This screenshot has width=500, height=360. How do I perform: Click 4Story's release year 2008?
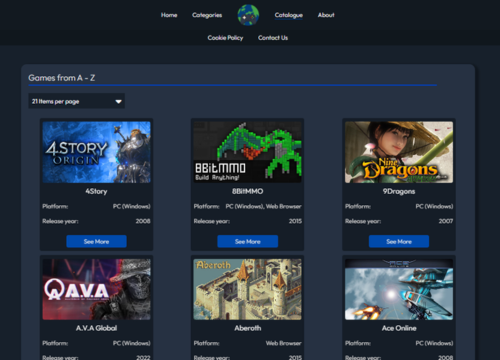point(143,221)
